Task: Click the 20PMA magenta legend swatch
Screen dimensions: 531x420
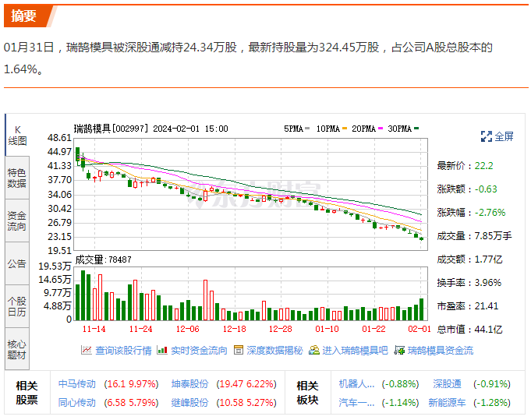Action: coord(381,129)
